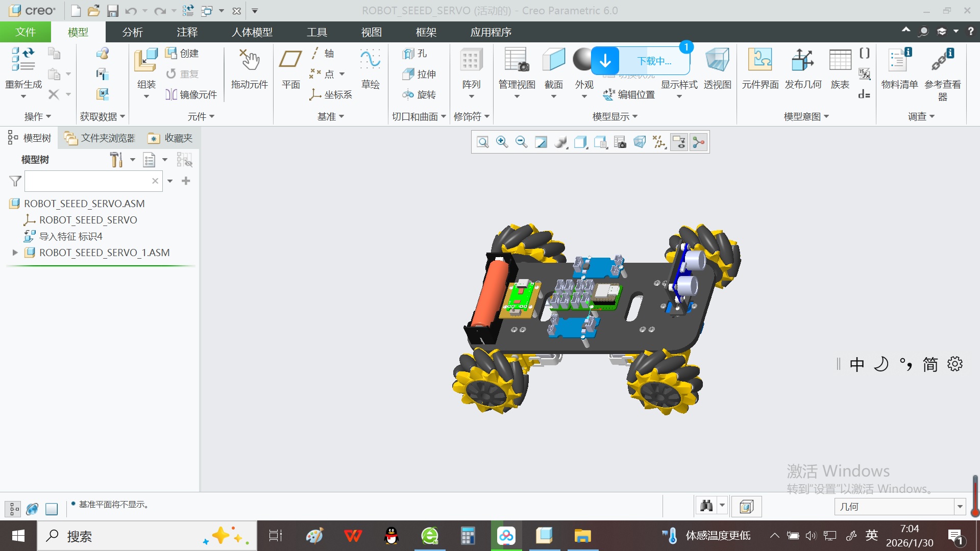Image resolution: width=980 pixels, height=551 pixels.
Task: Click the model tree filter search field
Action: click(88, 181)
